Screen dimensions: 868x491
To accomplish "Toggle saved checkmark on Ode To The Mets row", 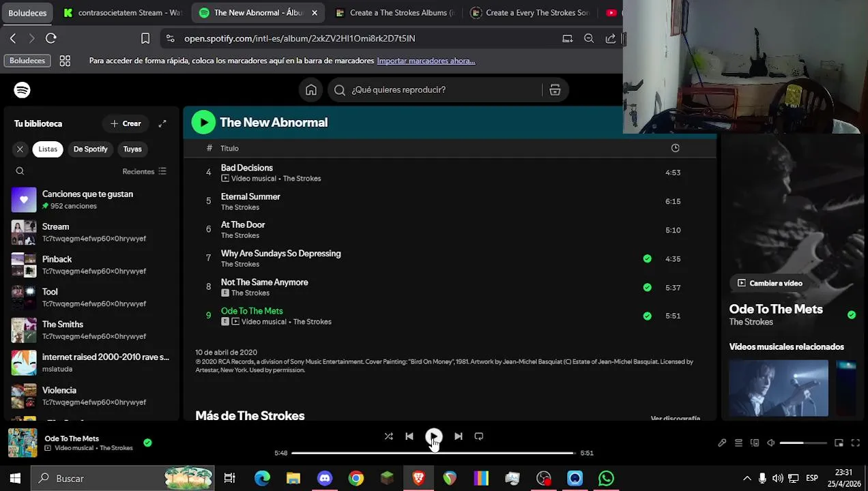I will pos(647,316).
